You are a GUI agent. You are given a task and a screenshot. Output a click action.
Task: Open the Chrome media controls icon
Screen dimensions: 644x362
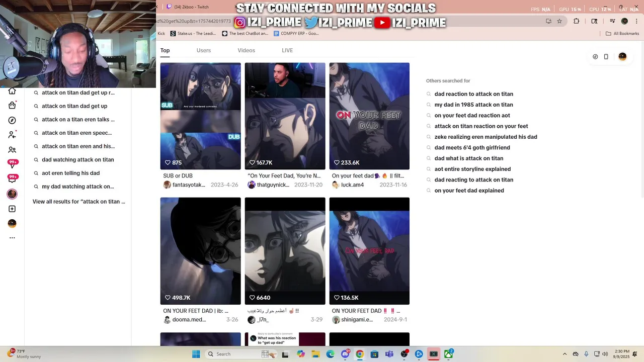612,21
